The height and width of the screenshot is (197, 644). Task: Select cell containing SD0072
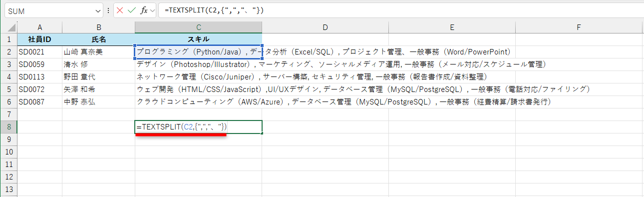click(x=39, y=89)
